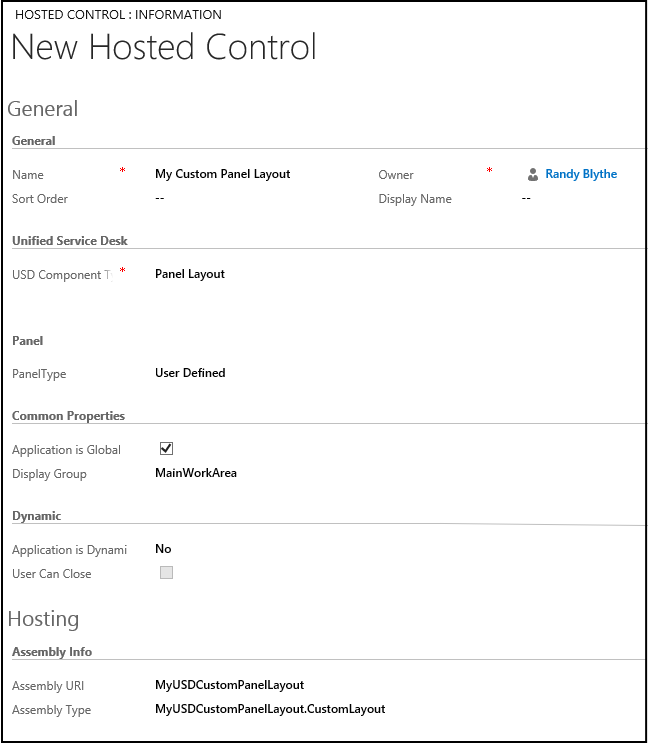Click the Display Group label
This screenshot has height=744, width=648.
click(x=49, y=474)
